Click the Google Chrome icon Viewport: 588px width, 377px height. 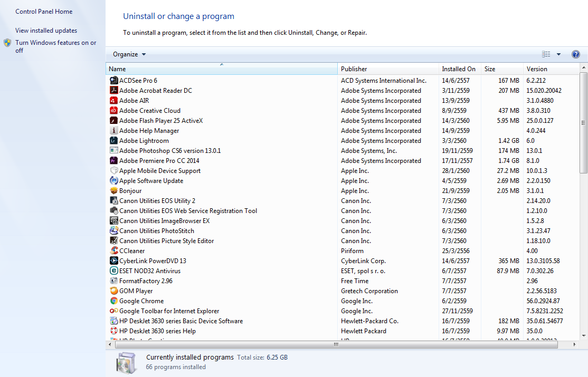pyautogui.click(x=113, y=301)
